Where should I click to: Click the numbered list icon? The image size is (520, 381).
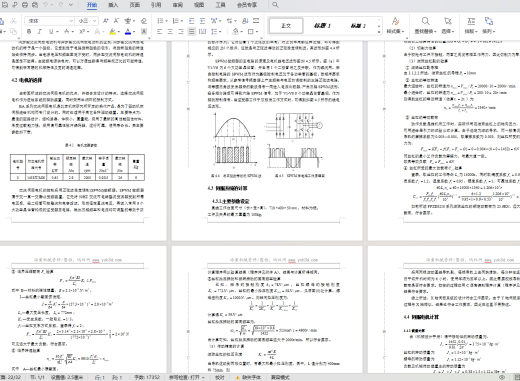coord(176,21)
